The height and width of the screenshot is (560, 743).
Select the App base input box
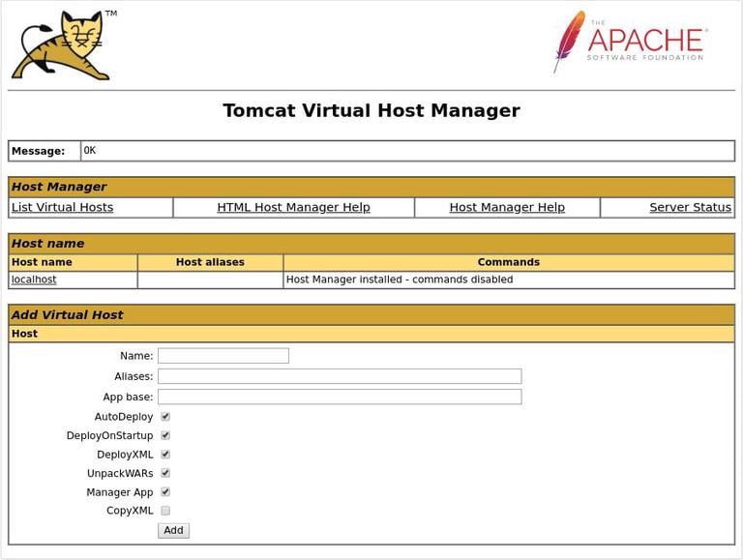tap(339, 397)
